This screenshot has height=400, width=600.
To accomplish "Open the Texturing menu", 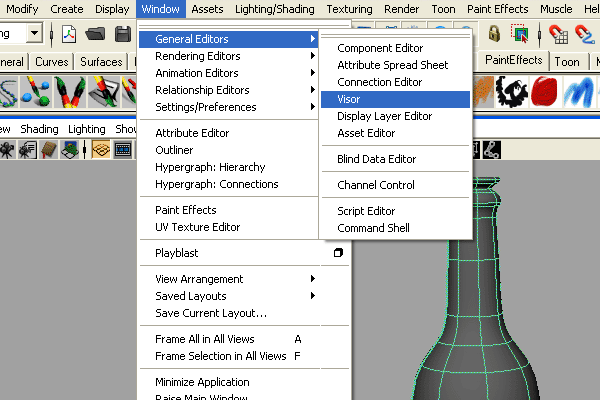I will click(x=349, y=9).
